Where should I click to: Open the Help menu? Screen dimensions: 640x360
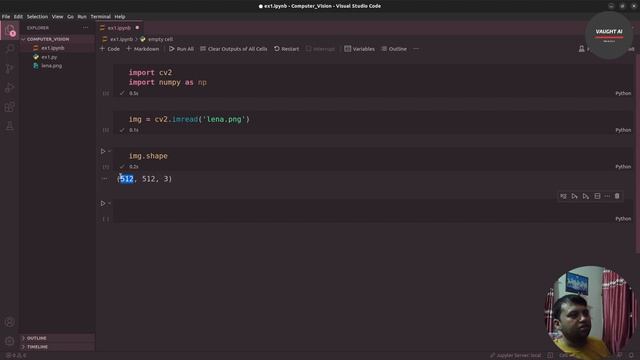click(120, 17)
